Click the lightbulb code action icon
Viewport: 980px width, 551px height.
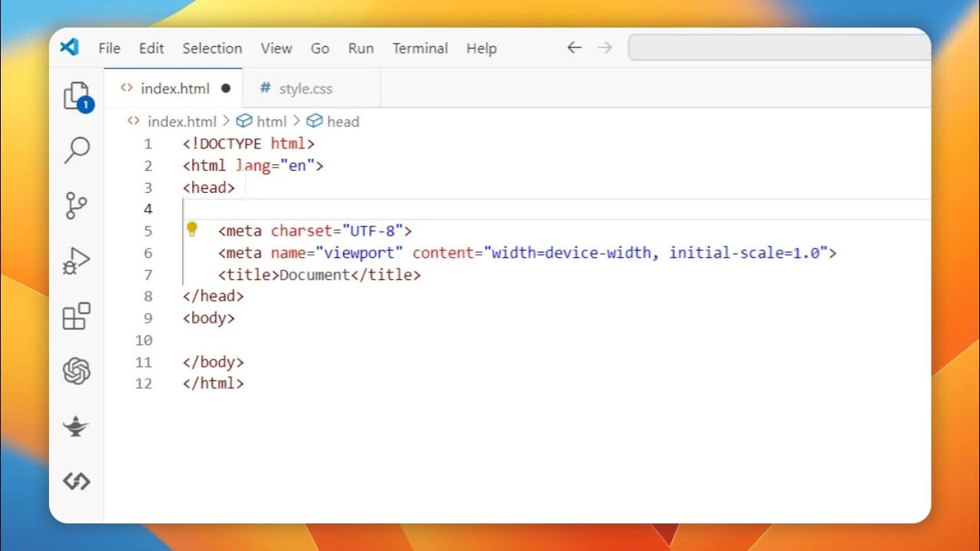click(192, 230)
